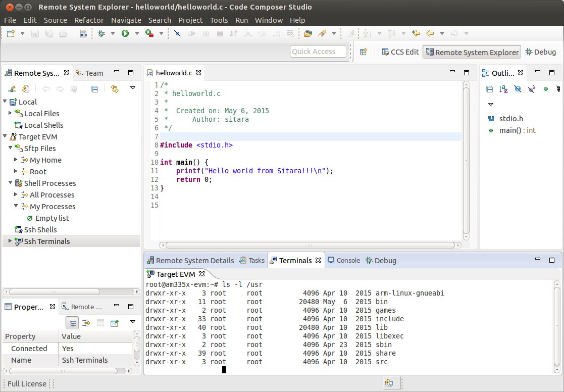The image size is (564, 392).
Task: Click the Skip All Breakpoints icon
Action: coord(177,33)
